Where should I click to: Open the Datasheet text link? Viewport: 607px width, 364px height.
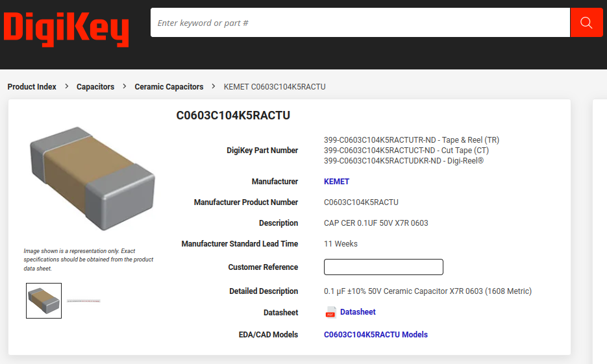coord(358,312)
